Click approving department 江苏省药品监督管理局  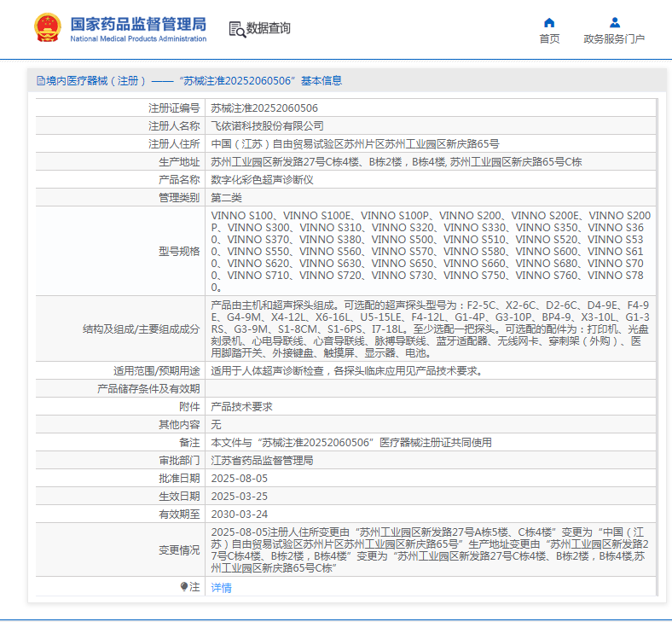262,461
